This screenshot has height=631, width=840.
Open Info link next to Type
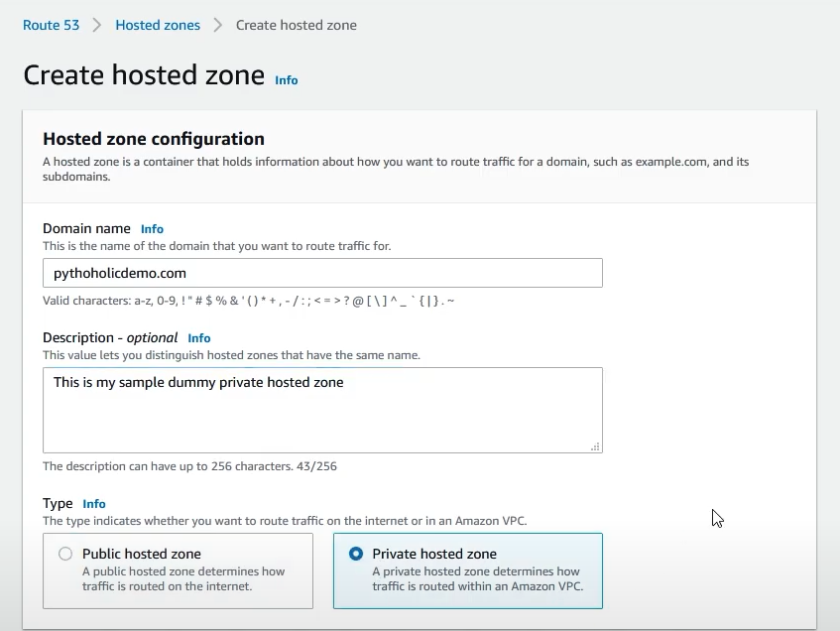point(94,504)
